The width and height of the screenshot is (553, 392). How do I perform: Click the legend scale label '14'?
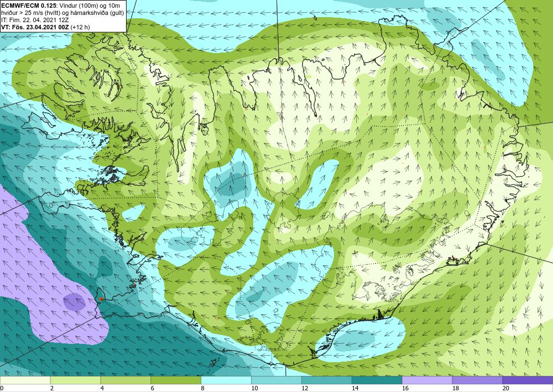[355, 388]
